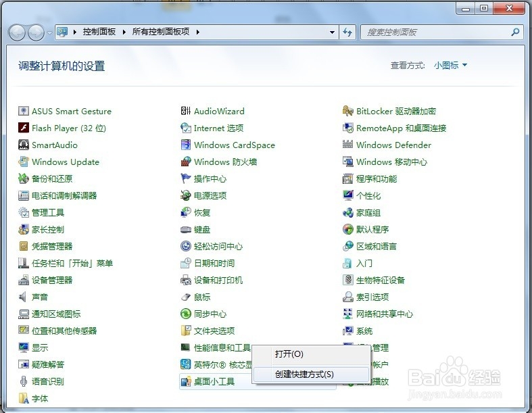Click the 操作中心 flag icon

click(186, 178)
